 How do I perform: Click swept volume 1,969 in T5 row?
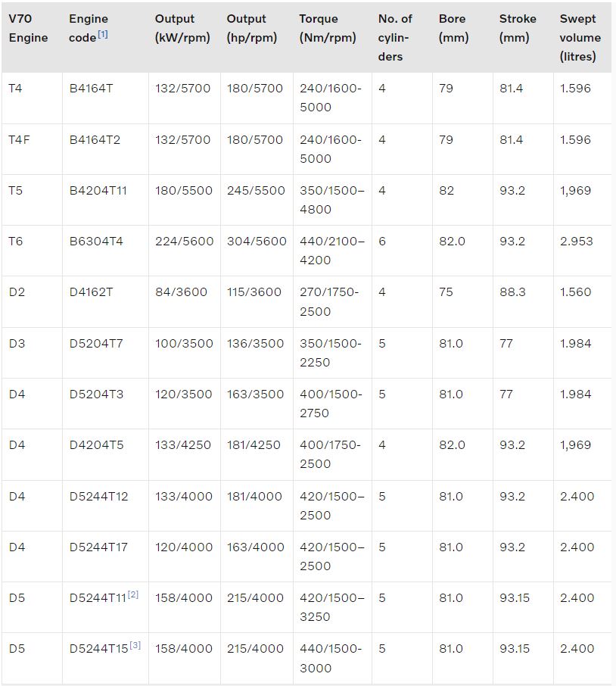click(575, 191)
